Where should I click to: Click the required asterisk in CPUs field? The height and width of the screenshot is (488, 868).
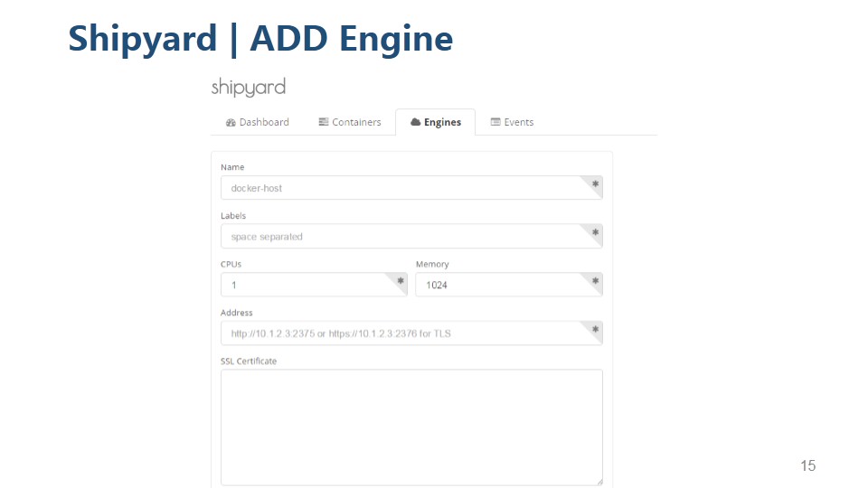point(401,280)
